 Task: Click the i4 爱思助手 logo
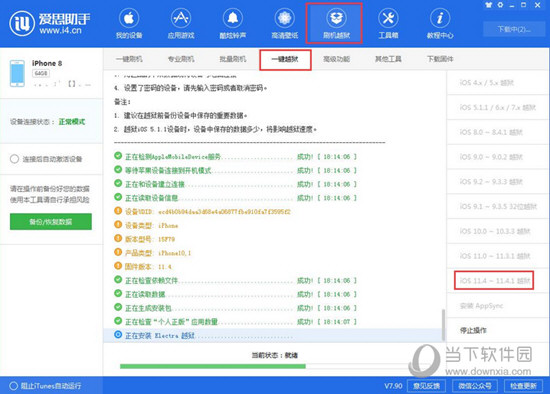coord(49,23)
